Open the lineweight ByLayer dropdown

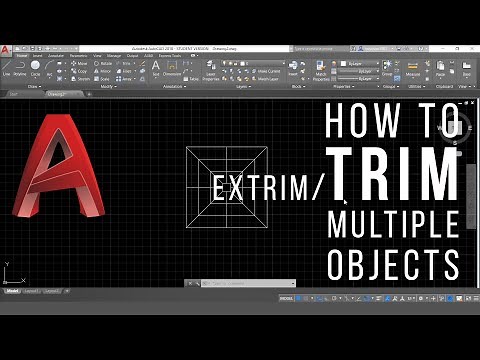pos(359,71)
